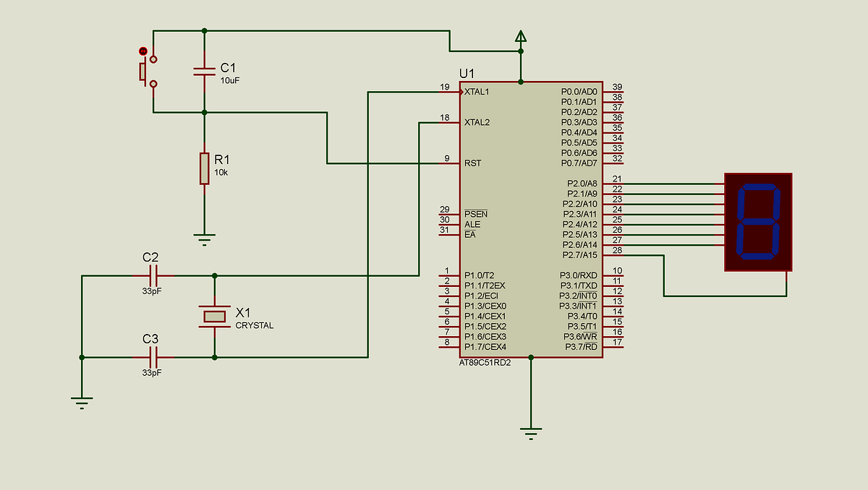Select resistor R1 10k

coord(203,168)
